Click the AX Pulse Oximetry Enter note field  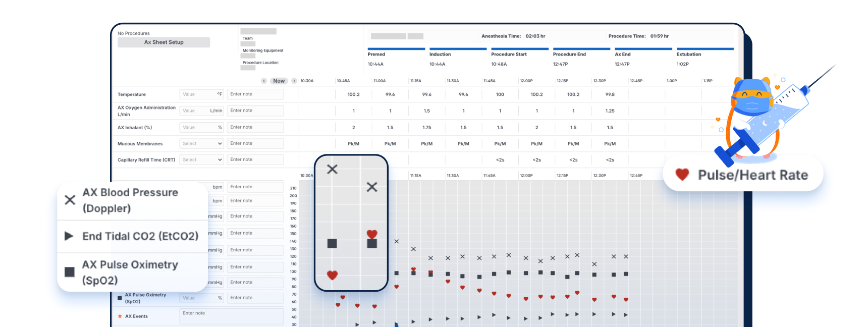(255, 298)
